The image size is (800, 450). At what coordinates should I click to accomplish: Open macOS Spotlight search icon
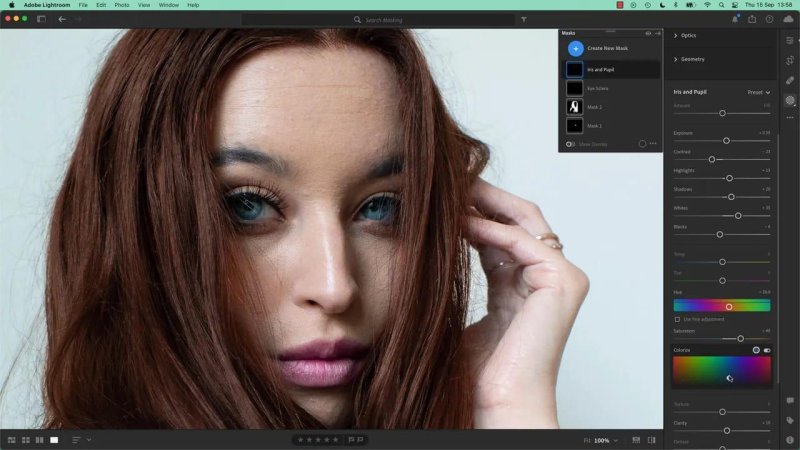point(721,5)
